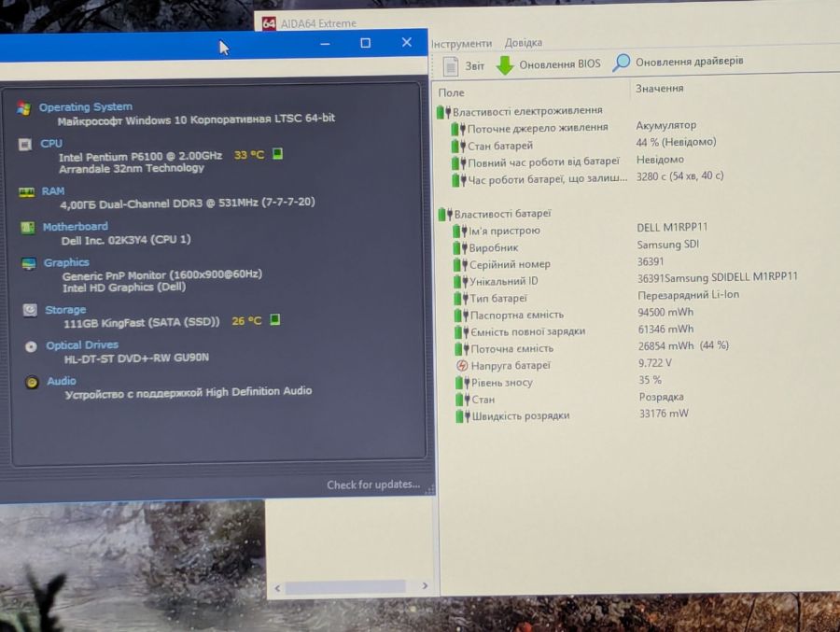Click the Звіт report page icon
Viewport: 840px width, 632px height.
(x=450, y=66)
